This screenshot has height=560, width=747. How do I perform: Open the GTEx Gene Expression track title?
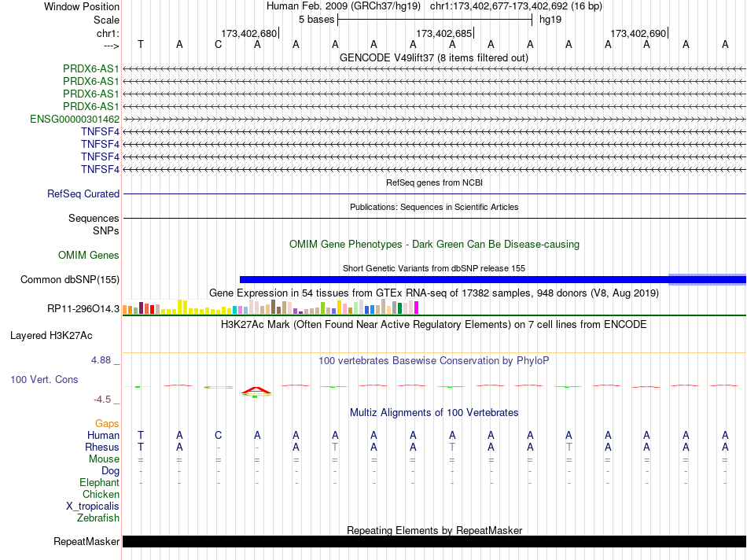tap(434, 293)
